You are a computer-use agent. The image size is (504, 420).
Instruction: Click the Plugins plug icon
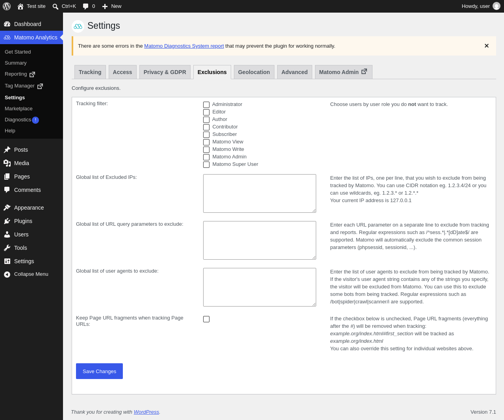[7, 221]
